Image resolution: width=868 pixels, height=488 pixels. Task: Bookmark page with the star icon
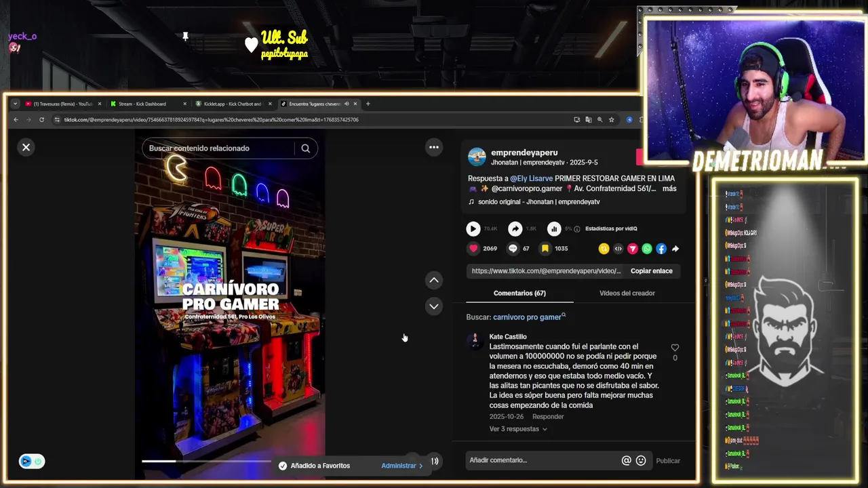611,120
